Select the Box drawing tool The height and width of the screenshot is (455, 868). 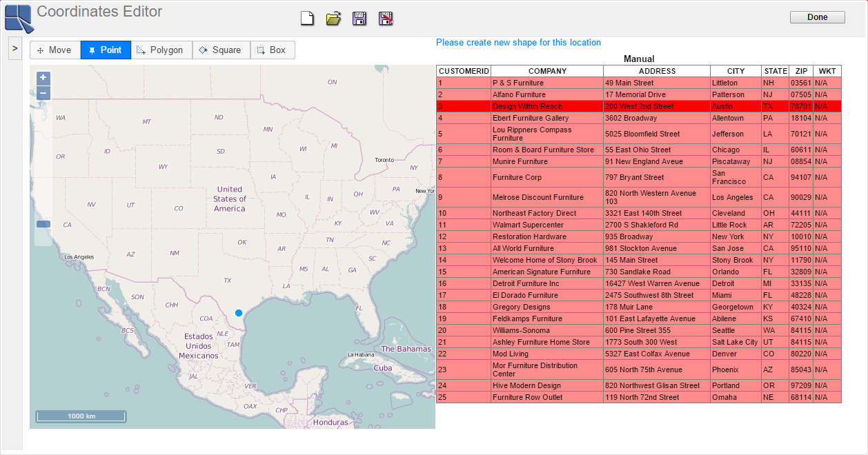coord(273,50)
